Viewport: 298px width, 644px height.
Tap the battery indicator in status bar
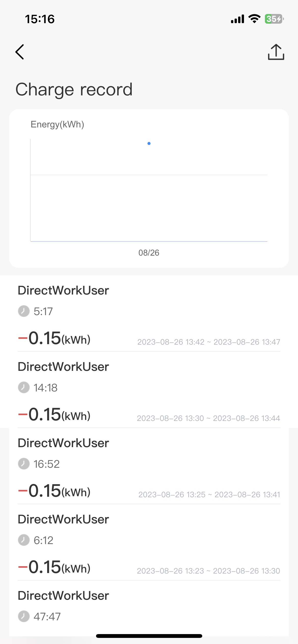click(274, 19)
